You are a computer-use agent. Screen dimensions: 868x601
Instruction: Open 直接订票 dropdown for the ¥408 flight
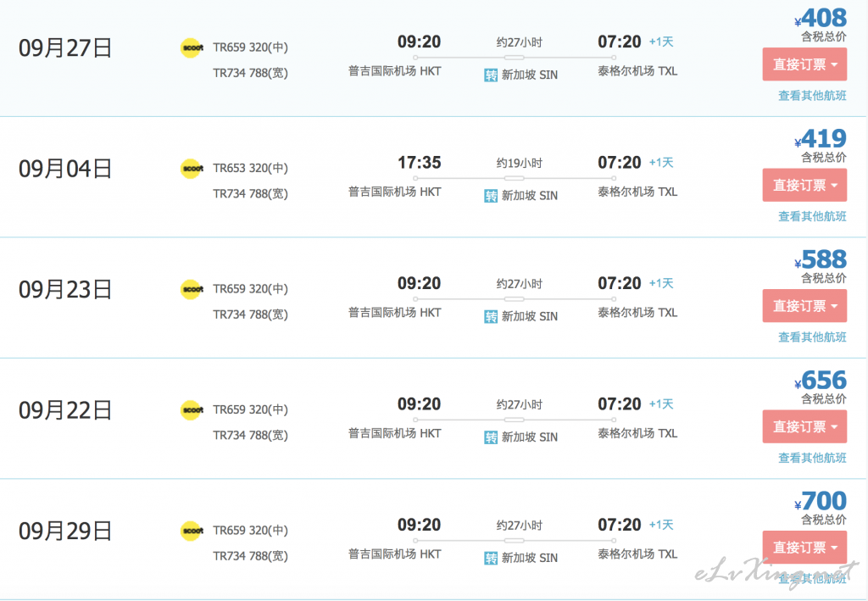(x=804, y=64)
